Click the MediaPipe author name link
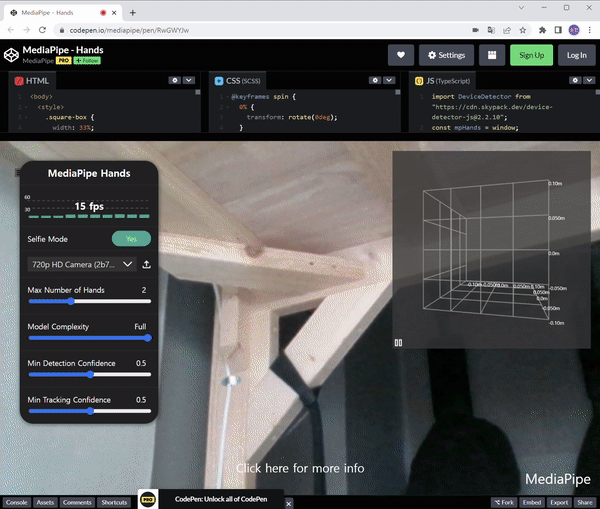The width and height of the screenshot is (600, 509). [x=38, y=60]
